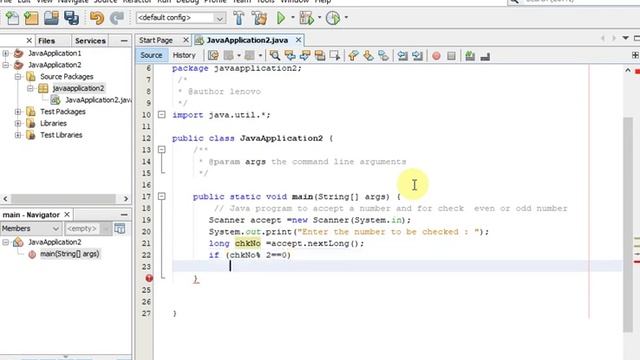Screen dimensions: 640x360
Task: Collapse the import statement fold
Action: pyautogui.click(x=162, y=115)
